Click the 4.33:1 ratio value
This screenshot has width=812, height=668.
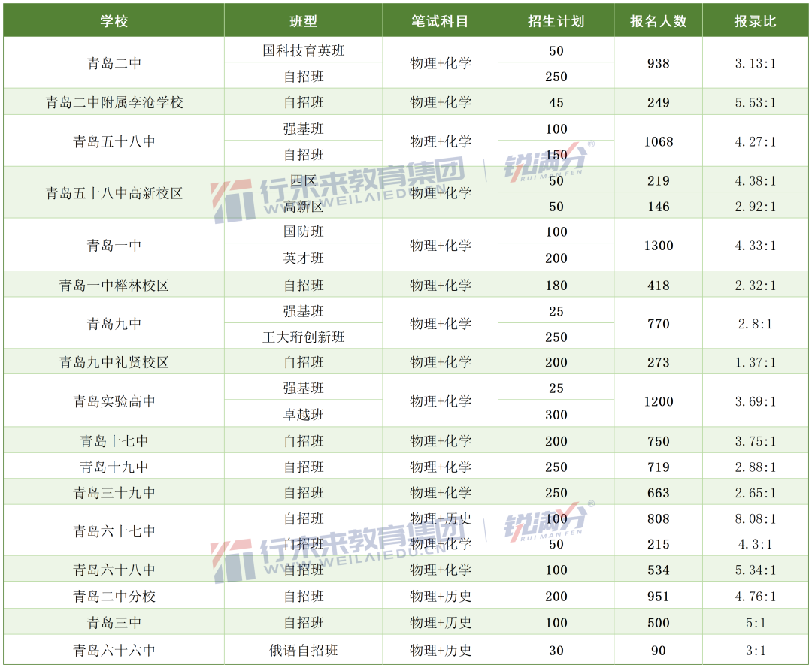[755, 245]
